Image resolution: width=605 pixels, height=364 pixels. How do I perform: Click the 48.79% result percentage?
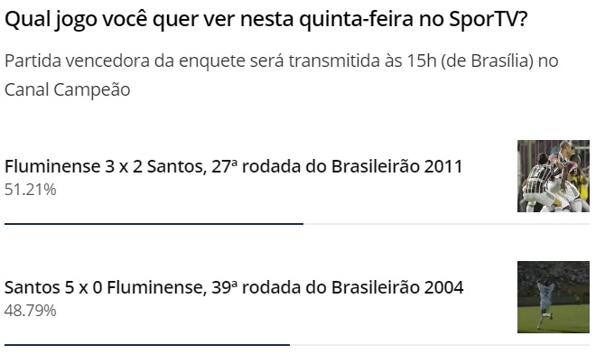(x=31, y=311)
